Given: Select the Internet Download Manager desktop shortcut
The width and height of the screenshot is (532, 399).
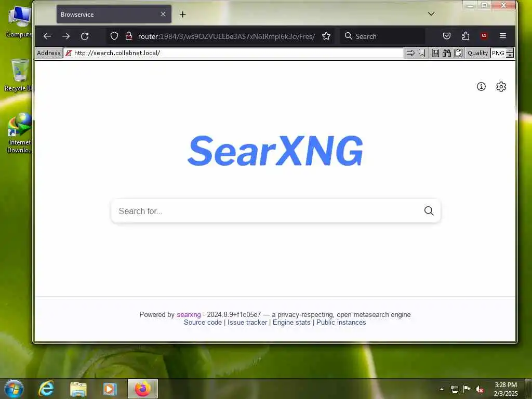Looking at the screenshot, I should coord(19,134).
